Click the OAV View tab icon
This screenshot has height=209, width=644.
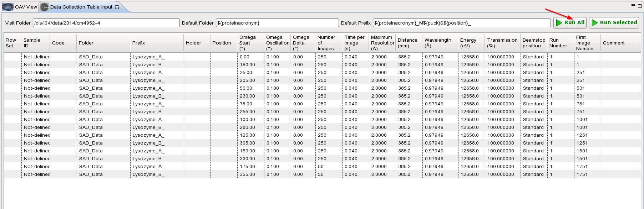pyautogui.click(x=7, y=7)
